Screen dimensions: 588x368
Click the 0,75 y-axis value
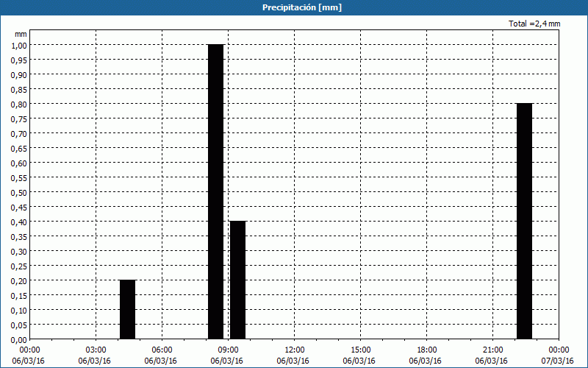pyautogui.click(x=18, y=118)
